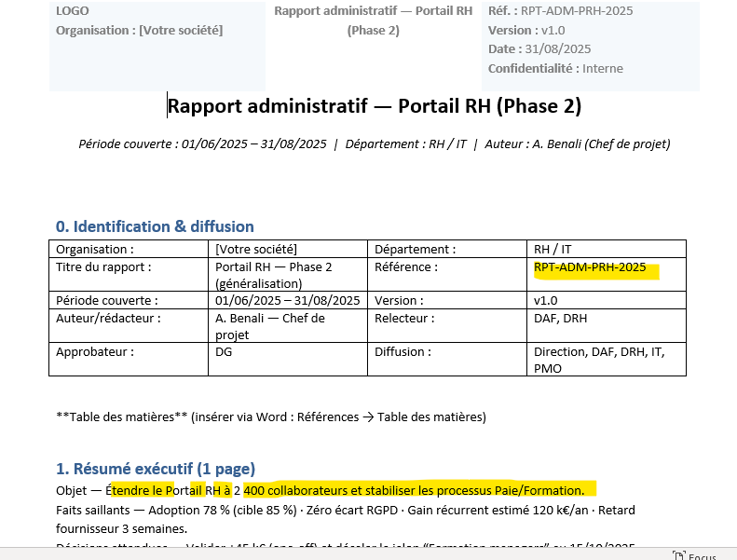Click highlighted RPT-ADM-PRH-2025 in the table

pyautogui.click(x=590, y=267)
